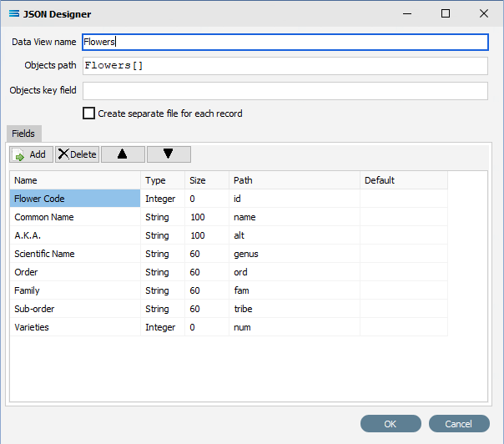Delete the selected field
Viewport: 504px width, 444px height.
77,154
